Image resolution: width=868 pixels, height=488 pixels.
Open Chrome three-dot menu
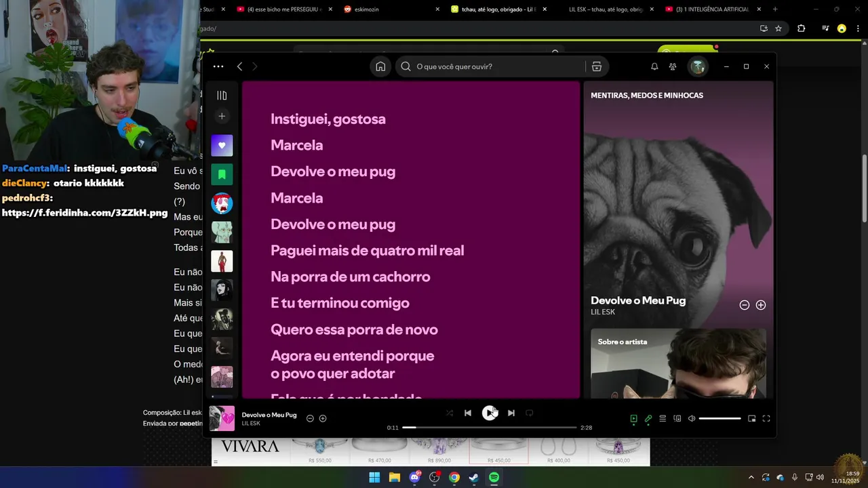pyautogui.click(x=858, y=28)
